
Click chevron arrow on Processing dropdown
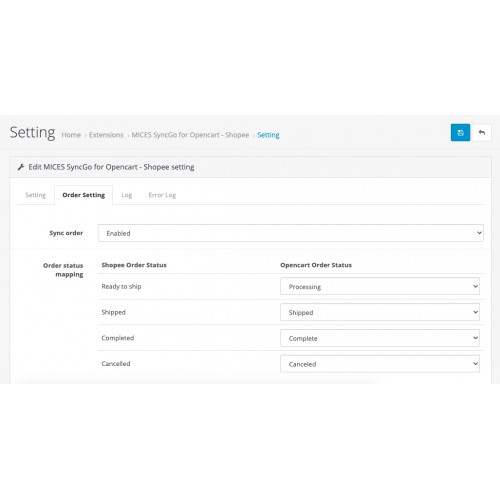475,286
